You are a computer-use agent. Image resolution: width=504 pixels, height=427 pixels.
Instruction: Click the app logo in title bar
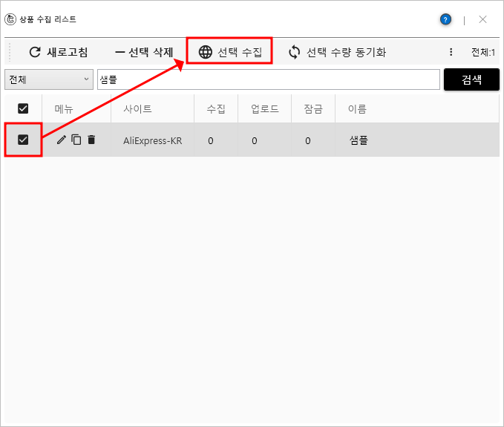(x=10, y=19)
